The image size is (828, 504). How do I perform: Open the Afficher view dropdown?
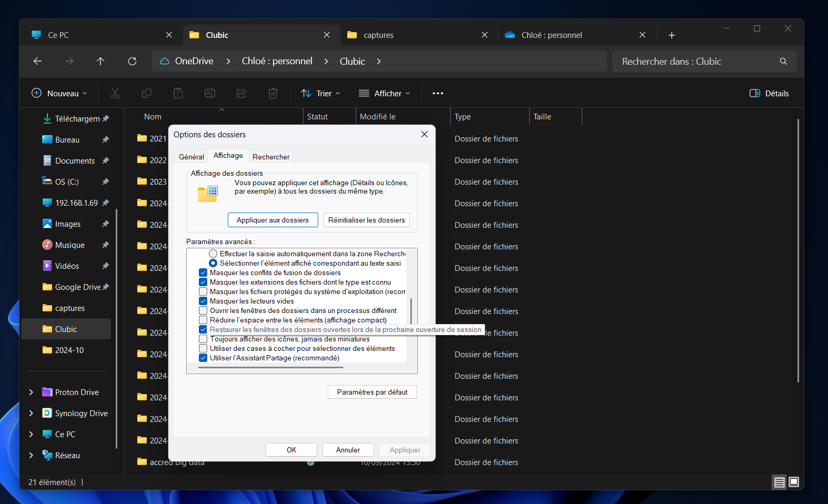click(x=384, y=93)
